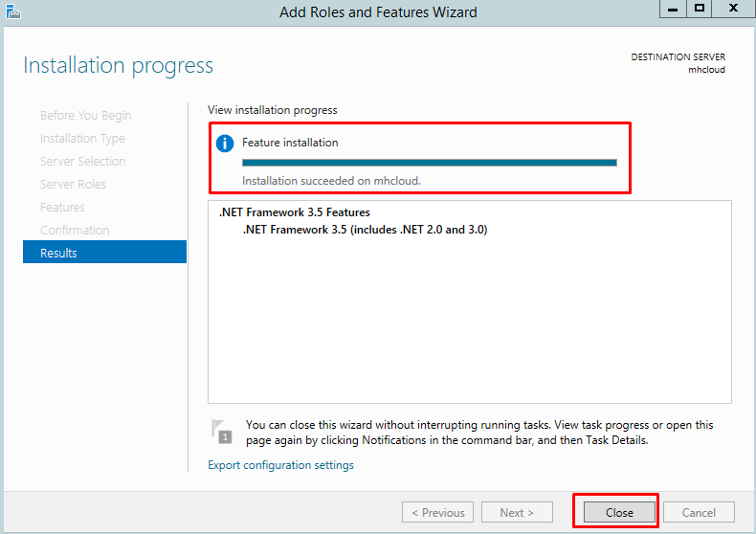Click the Cancel button

(699, 512)
